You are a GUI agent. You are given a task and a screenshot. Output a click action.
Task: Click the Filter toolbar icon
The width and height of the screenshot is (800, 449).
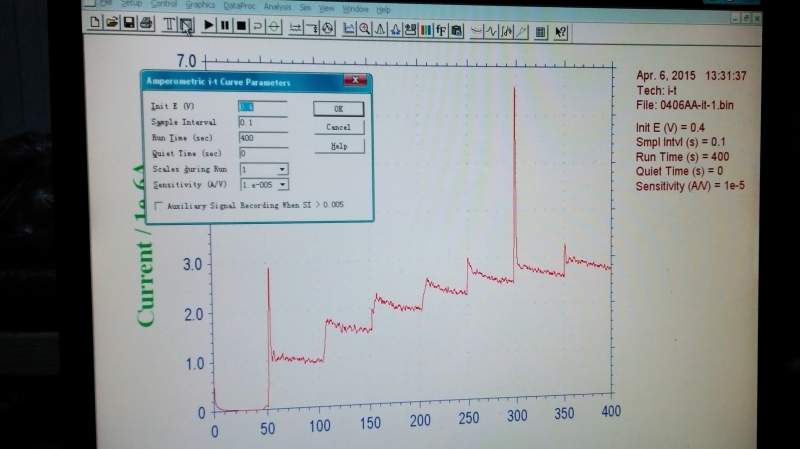[312, 28]
